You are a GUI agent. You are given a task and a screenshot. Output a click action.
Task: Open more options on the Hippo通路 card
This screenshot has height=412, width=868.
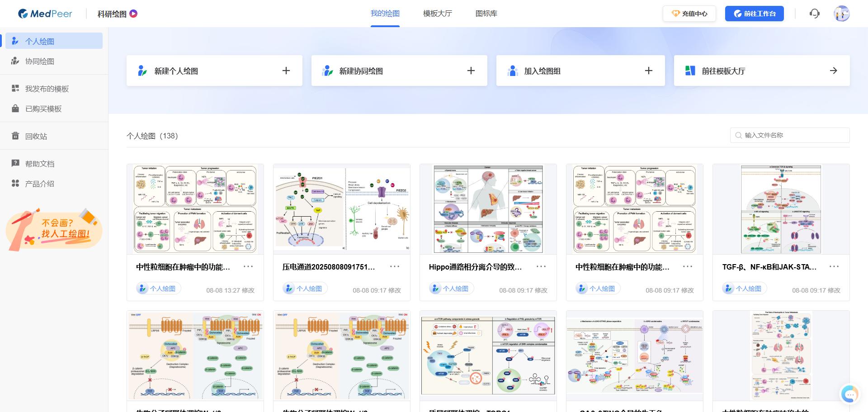541,266
